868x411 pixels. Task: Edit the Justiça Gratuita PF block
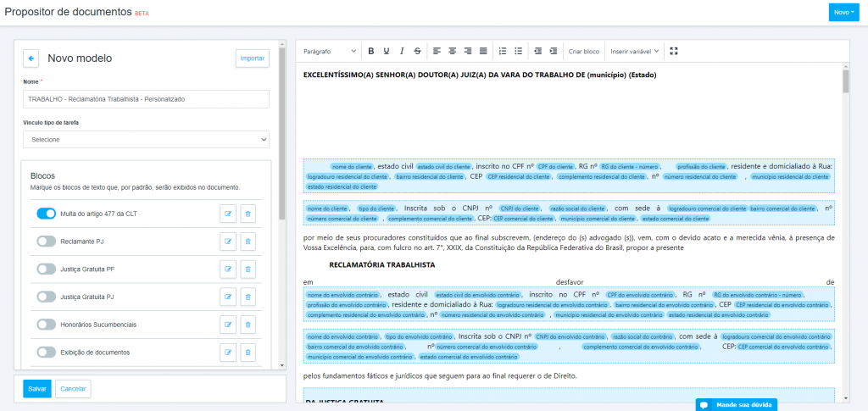(x=228, y=269)
